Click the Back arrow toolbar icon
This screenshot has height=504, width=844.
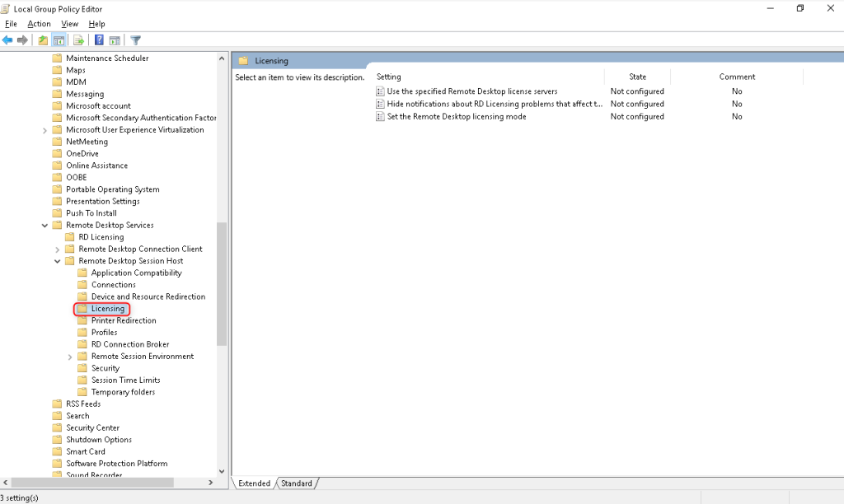[7, 40]
